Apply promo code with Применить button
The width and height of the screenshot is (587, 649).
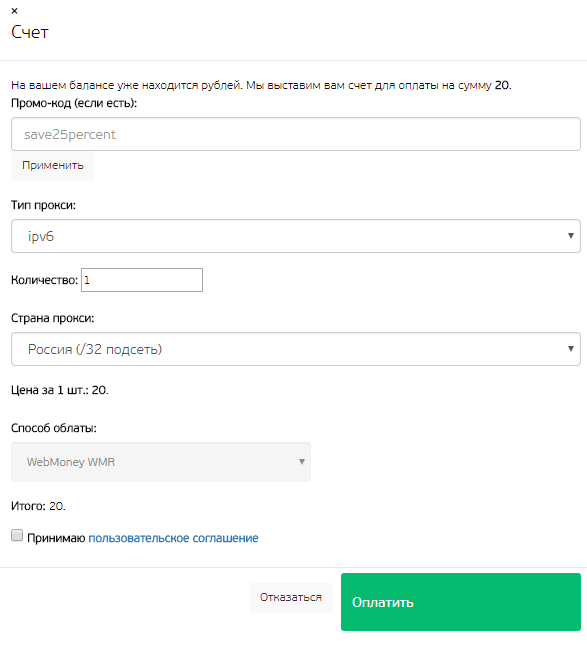[x=53, y=166]
